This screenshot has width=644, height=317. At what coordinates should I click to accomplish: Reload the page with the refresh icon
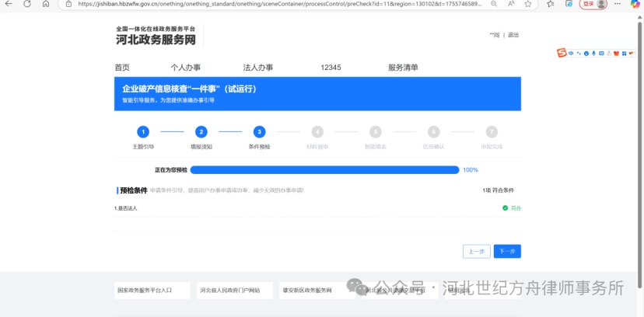[x=27, y=4]
